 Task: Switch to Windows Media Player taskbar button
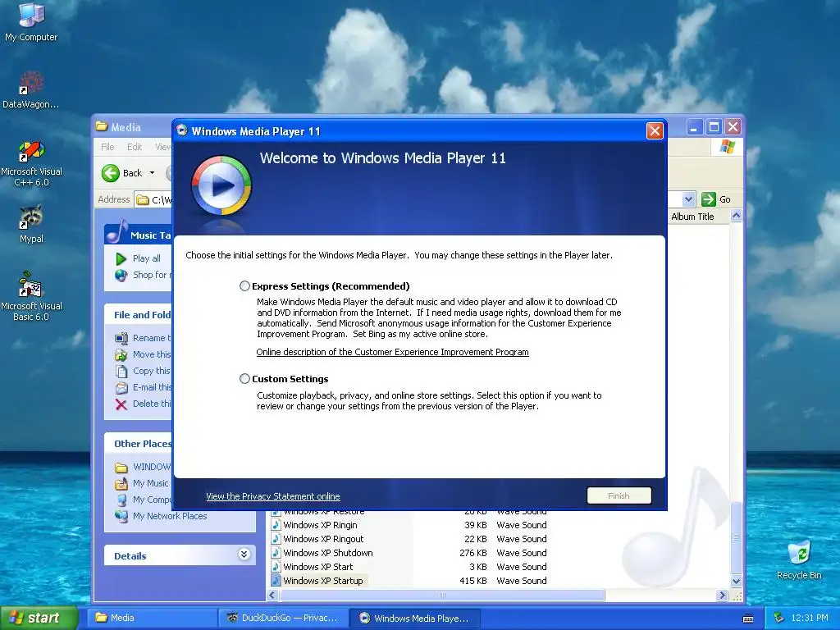click(415, 618)
